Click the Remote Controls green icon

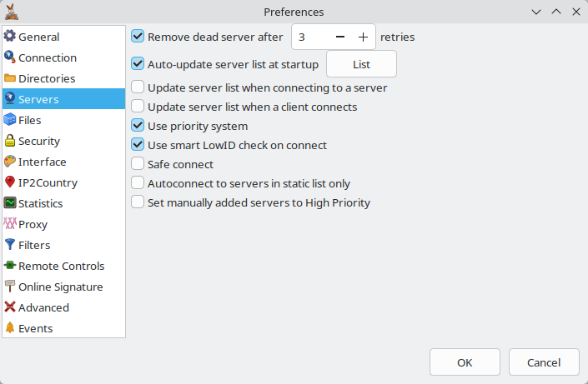pos(10,265)
